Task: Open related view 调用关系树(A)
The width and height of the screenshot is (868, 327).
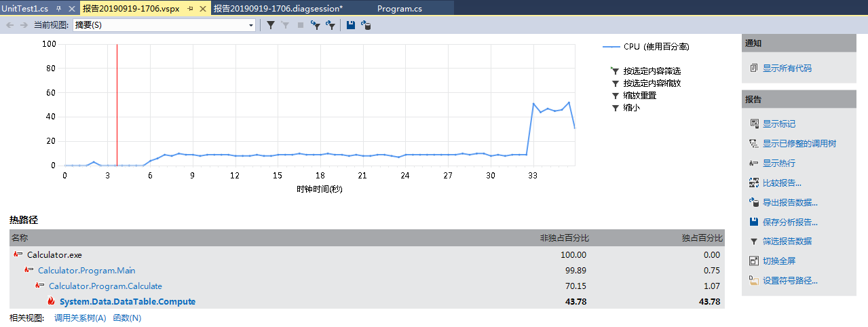Action: (x=80, y=318)
